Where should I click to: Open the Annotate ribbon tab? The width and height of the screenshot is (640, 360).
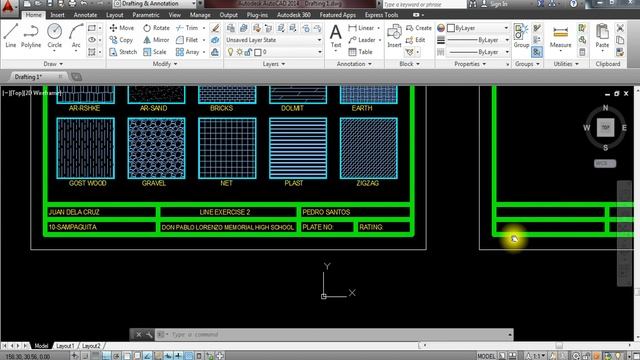(x=85, y=15)
